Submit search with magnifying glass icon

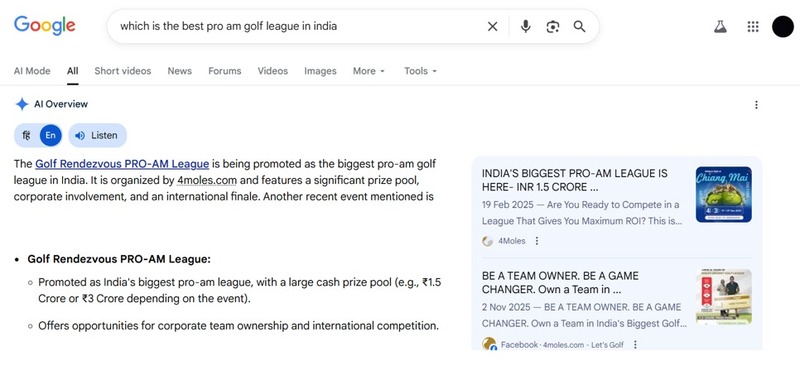point(579,27)
